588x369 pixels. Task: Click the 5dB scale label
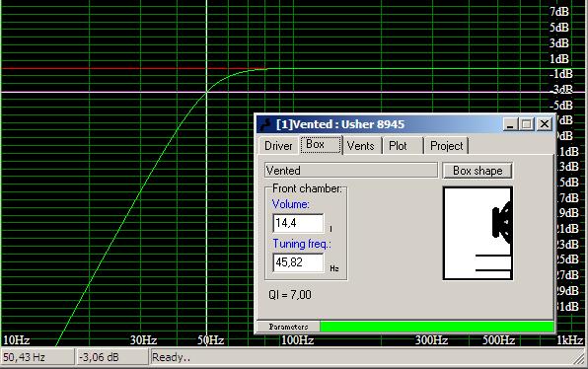(559, 28)
